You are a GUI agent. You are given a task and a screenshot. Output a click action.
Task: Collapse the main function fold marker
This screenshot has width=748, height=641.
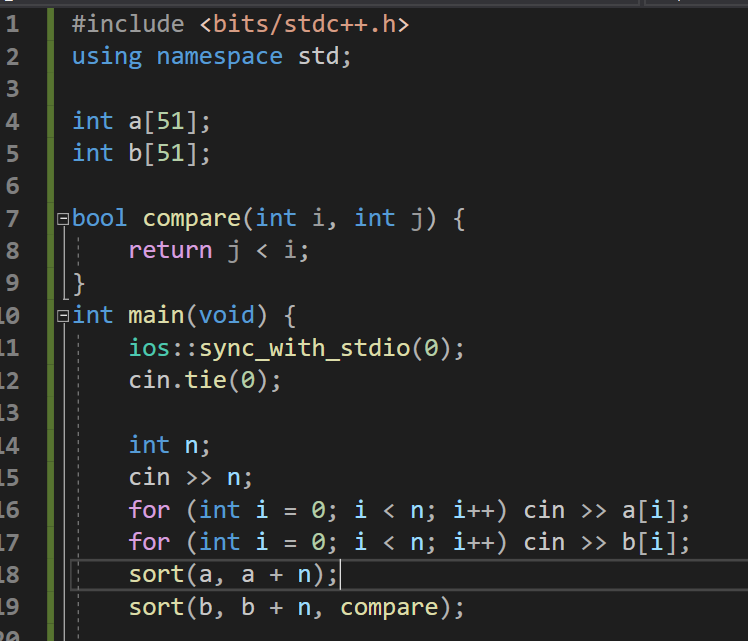click(x=63, y=316)
